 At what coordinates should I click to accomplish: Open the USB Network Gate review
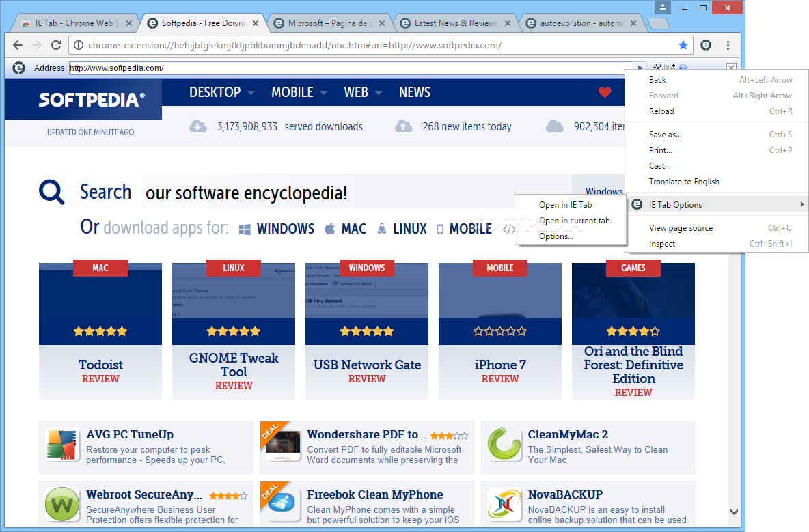tap(367, 331)
